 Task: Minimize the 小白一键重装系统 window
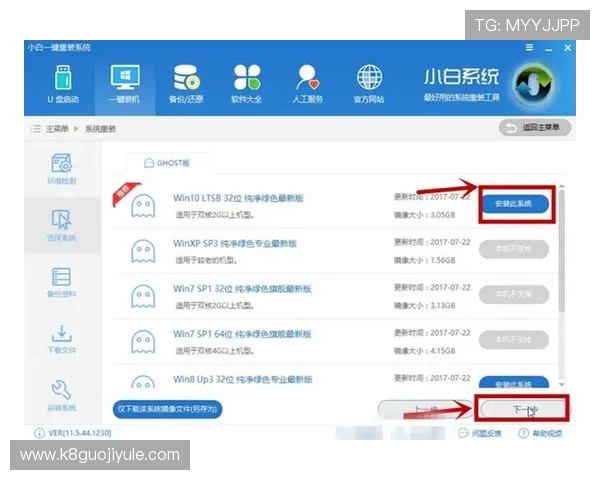click(549, 48)
